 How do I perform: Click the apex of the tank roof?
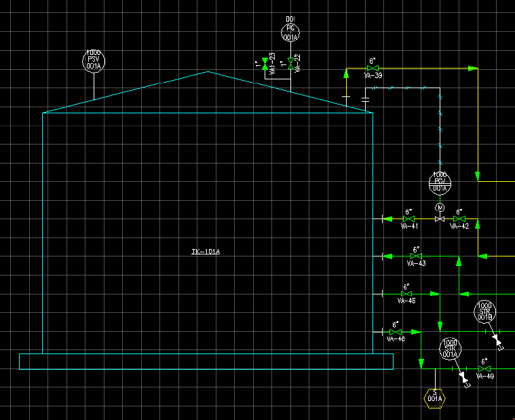208,71
